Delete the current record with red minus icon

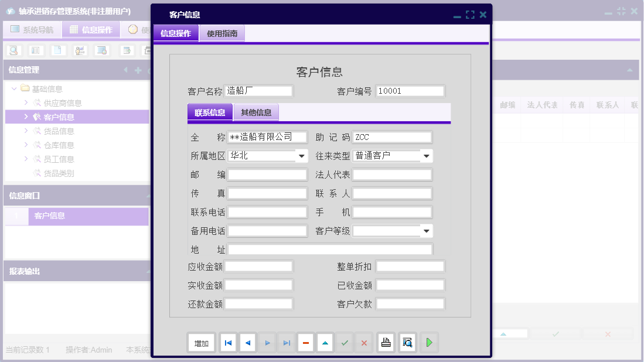305,343
